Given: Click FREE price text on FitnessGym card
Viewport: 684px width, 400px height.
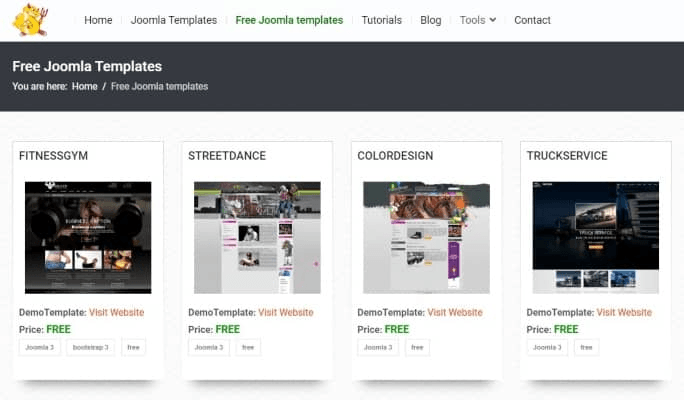Looking at the screenshot, I should tap(58, 329).
